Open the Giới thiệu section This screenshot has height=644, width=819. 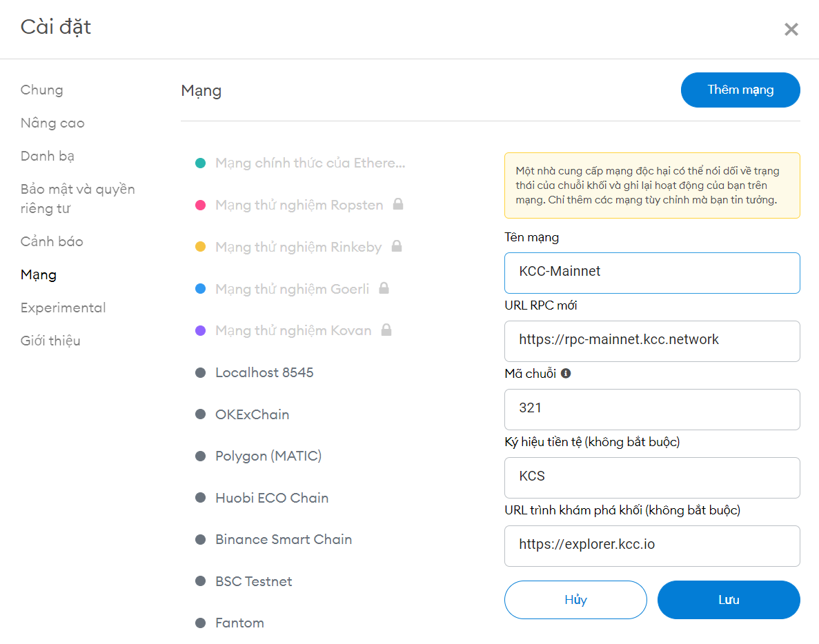pos(50,341)
